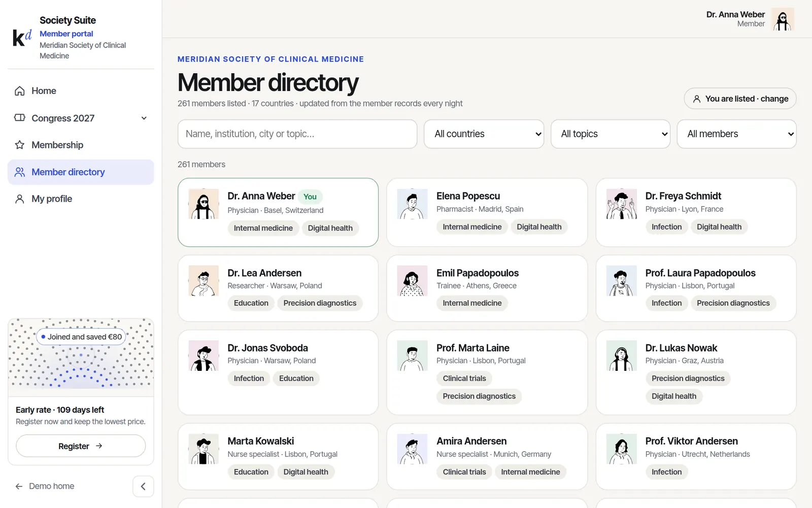The width and height of the screenshot is (812, 508).
Task: Click Emil Papadopoulos's avatar
Action: [x=412, y=280]
